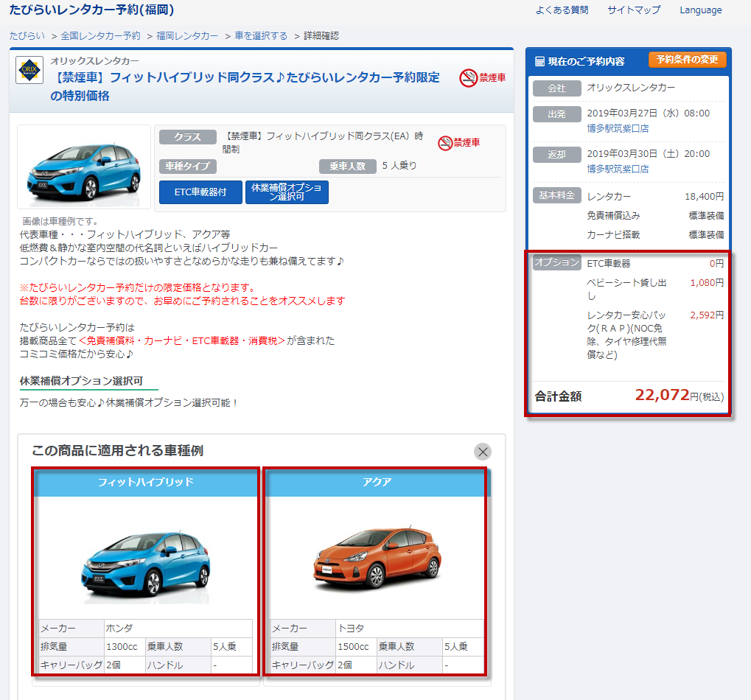The image size is (751, 700).
Task: Open the departure 博多駅筑紫口店 store link
Action: point(618,128)
